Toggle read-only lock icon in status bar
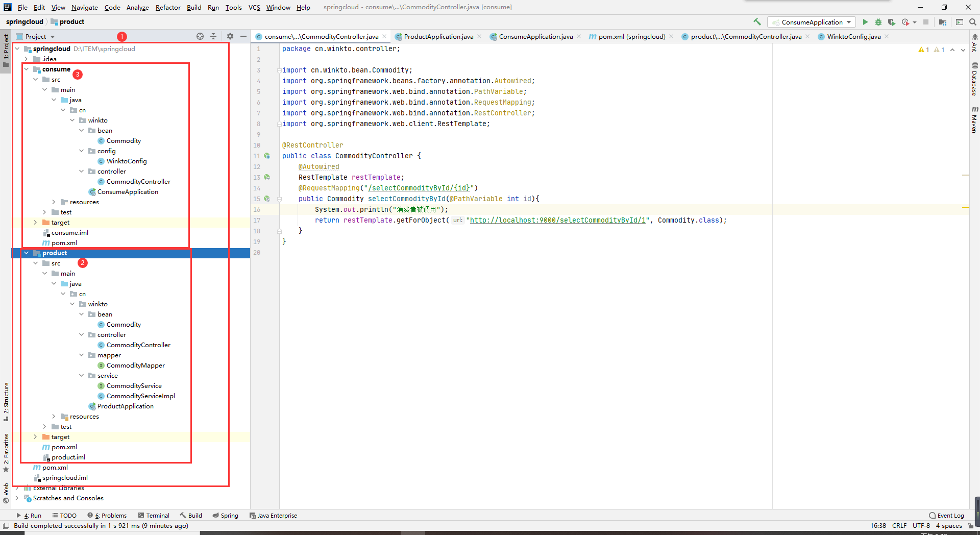 point(970,525)
